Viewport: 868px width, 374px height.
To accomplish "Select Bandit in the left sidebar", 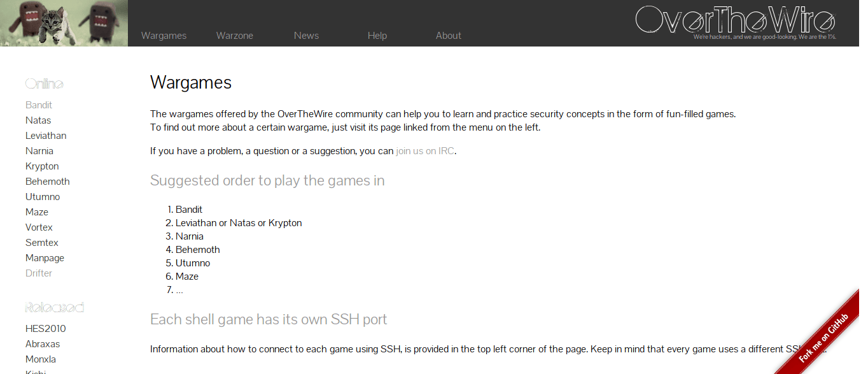I will (39, 105).
